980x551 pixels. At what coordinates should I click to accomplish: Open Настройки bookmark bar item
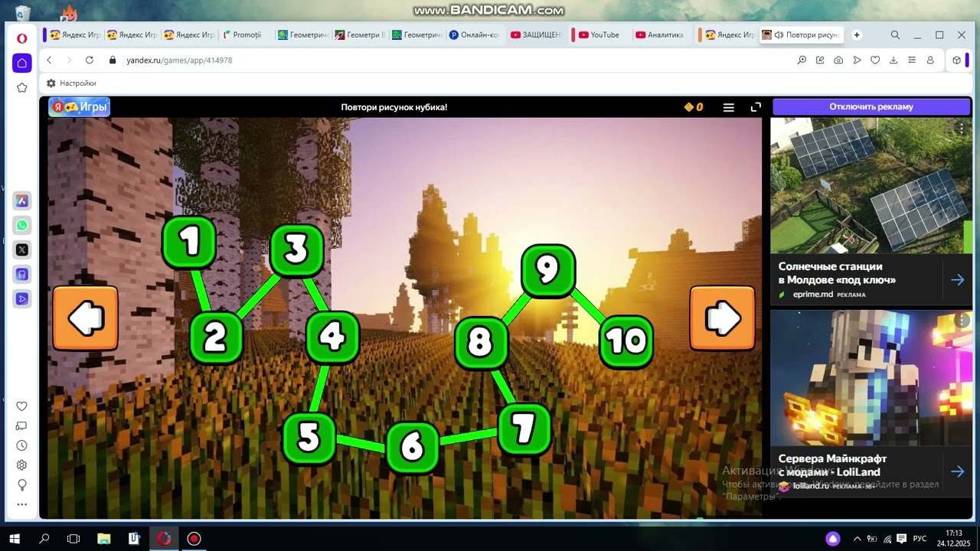(x=71, y=83)
